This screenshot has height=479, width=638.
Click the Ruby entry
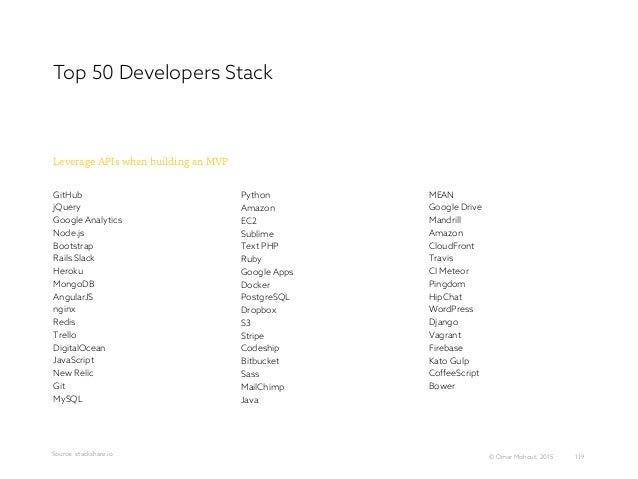[251, 259]
